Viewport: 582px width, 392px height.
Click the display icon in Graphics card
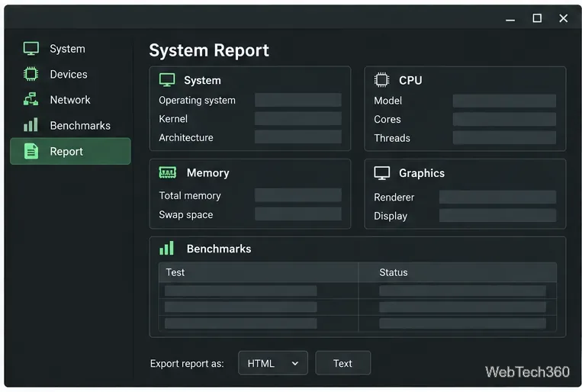(382, 173)
